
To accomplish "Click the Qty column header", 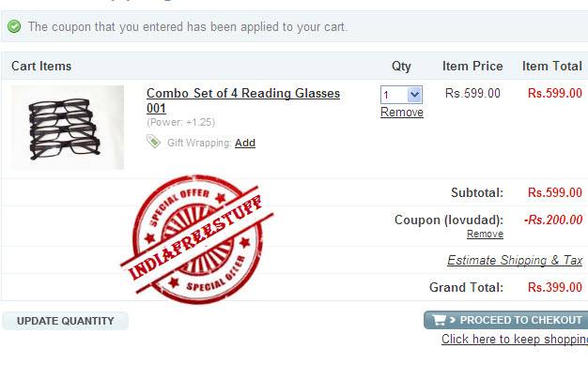I will click(401, 67).
